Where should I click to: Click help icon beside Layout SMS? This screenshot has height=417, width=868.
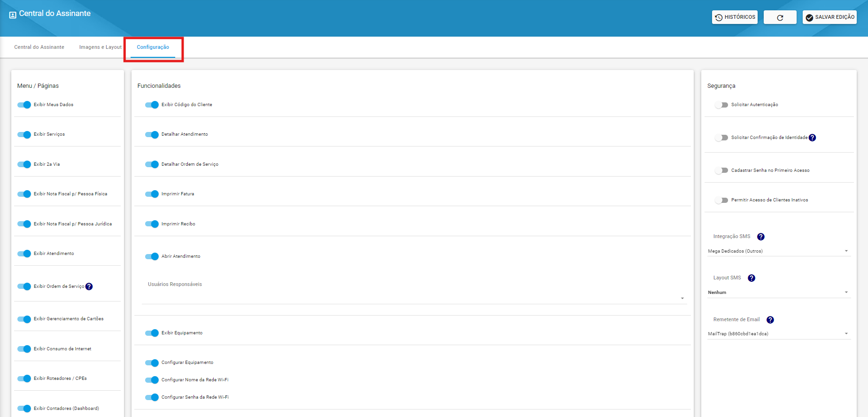click(752, 278)
